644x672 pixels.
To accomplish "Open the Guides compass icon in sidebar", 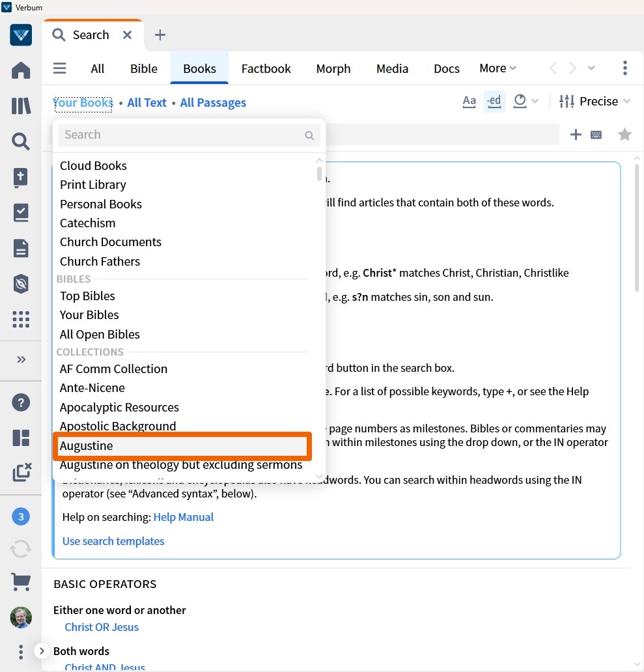I will 21,284.
